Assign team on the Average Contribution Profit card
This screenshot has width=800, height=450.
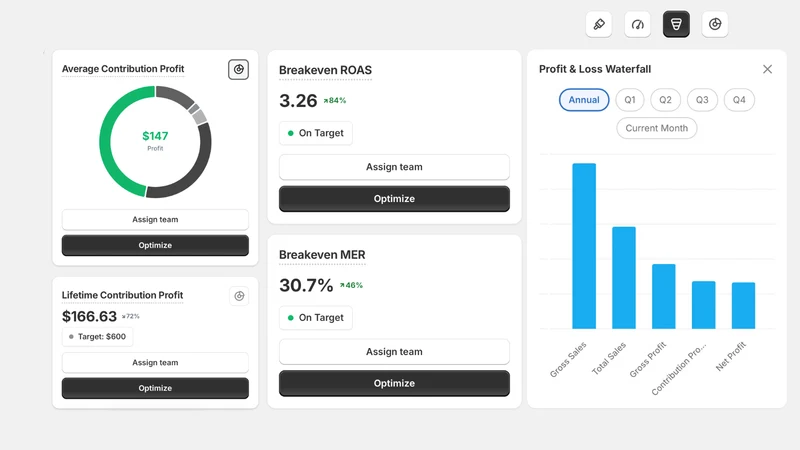pyautogui.click(x=155, y=219)
